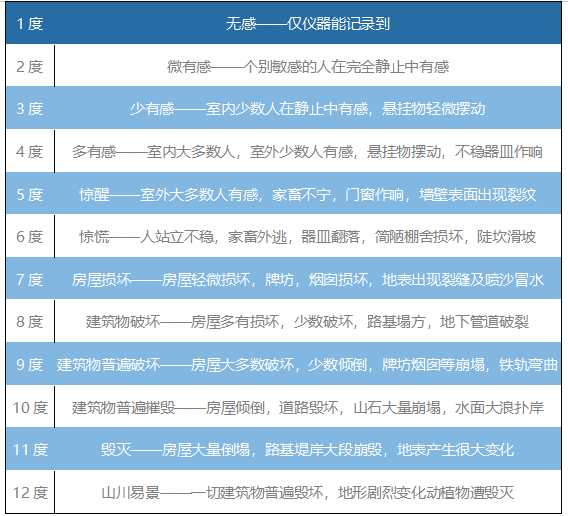Click the 9 度 intensity label
This screenshot has height=516, width=568.
[30, 364]
